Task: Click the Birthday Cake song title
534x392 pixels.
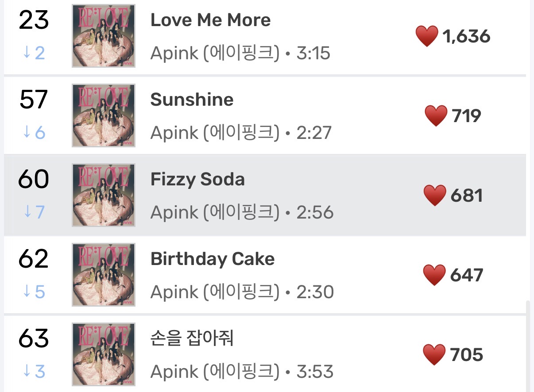Action: point(213,259)
